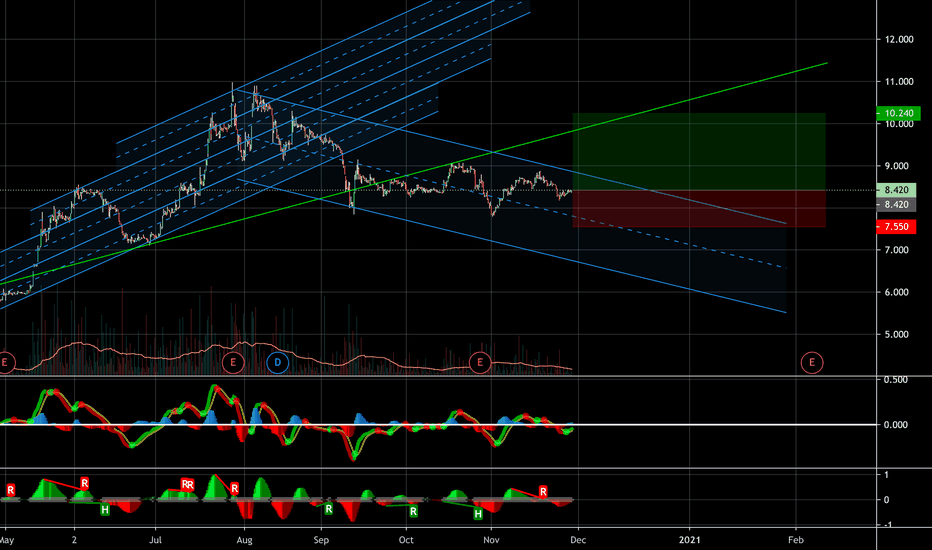
Task: Click the "Nov" label on the time axis
Action: click(491, 540)
